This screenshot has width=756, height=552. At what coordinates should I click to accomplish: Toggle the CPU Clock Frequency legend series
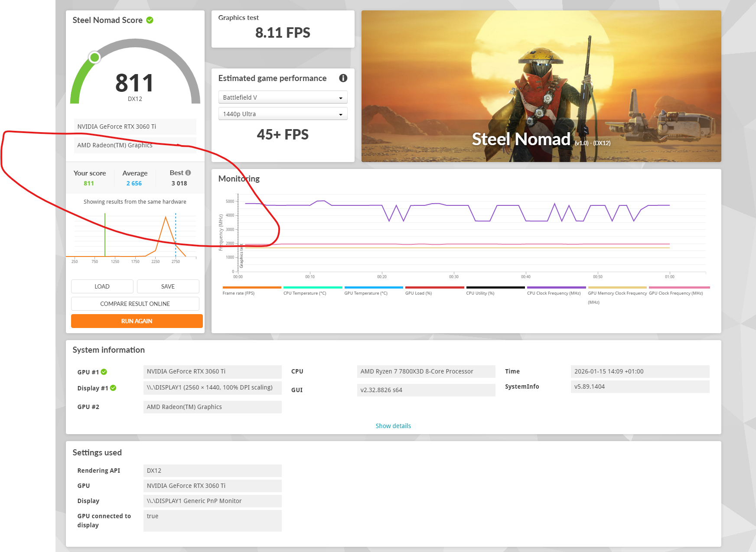coord(556,290)
